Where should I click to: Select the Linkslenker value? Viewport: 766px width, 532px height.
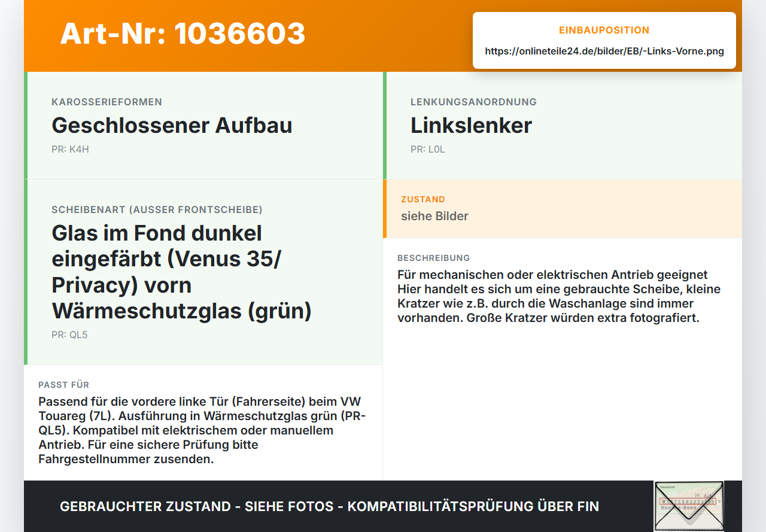(x=471, y=126)
